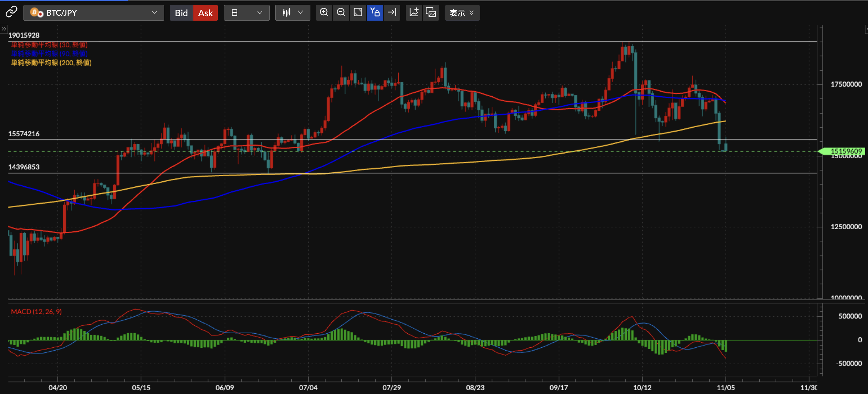Click the 30-period moving average label

click(49, 45)
